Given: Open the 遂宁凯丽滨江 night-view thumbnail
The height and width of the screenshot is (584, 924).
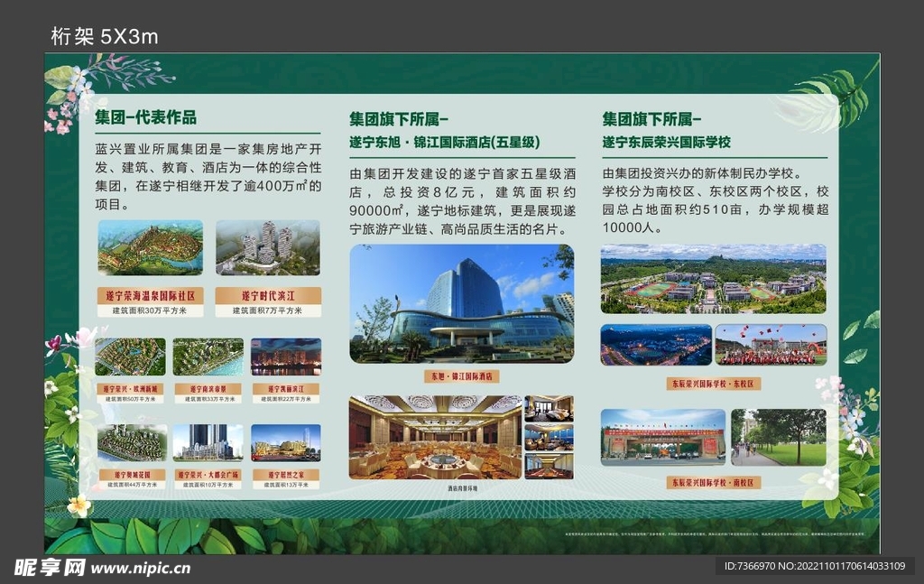Looking at the screenshot, I should (x=286, y=357).
